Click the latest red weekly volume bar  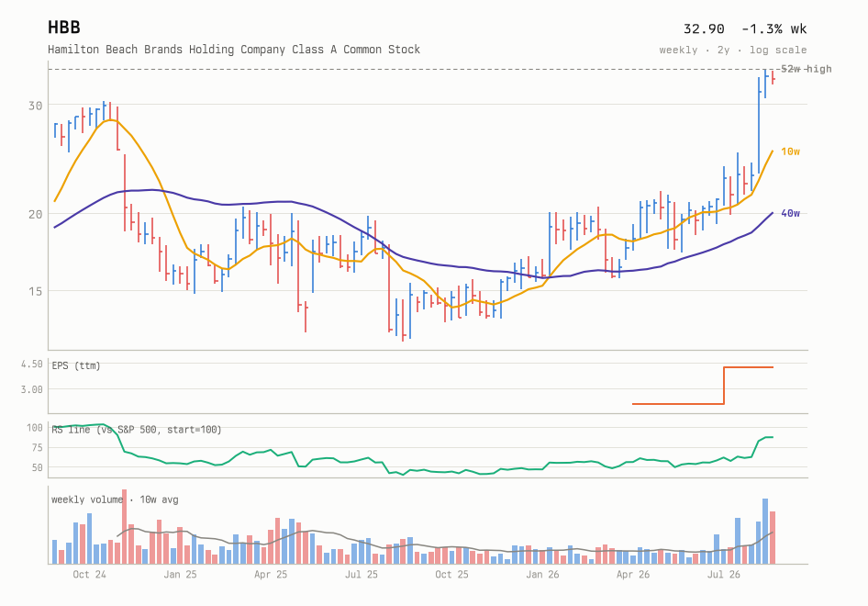[773, 538]
